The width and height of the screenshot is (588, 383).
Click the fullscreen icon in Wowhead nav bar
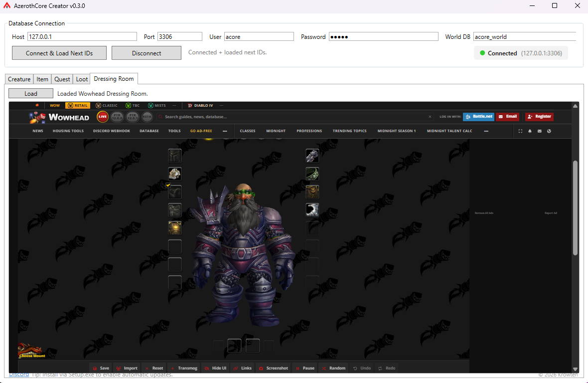[x=521, y=131]
